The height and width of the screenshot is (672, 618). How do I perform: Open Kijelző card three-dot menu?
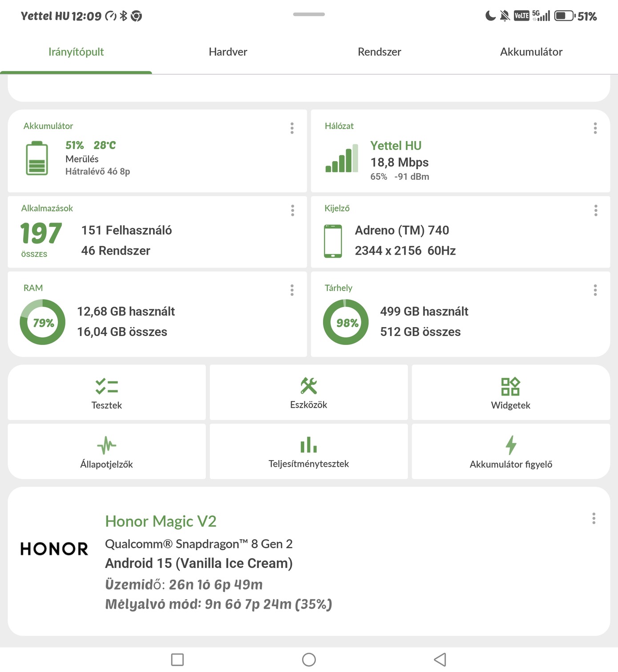click(x=596, y=211)
